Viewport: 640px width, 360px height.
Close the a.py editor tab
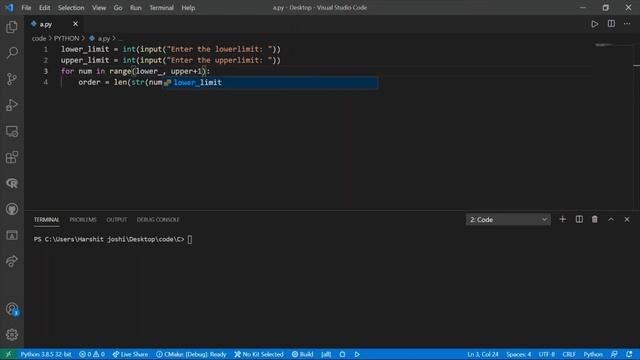tap(76, 24)
